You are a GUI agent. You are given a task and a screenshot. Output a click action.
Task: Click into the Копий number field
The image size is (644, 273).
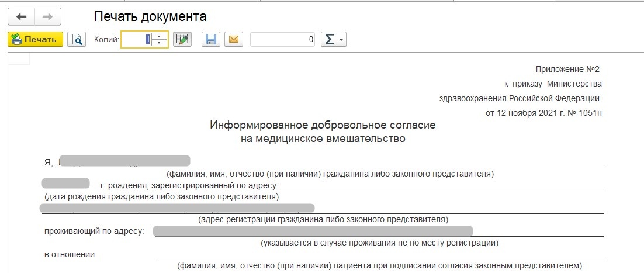(x=137, y=39)
